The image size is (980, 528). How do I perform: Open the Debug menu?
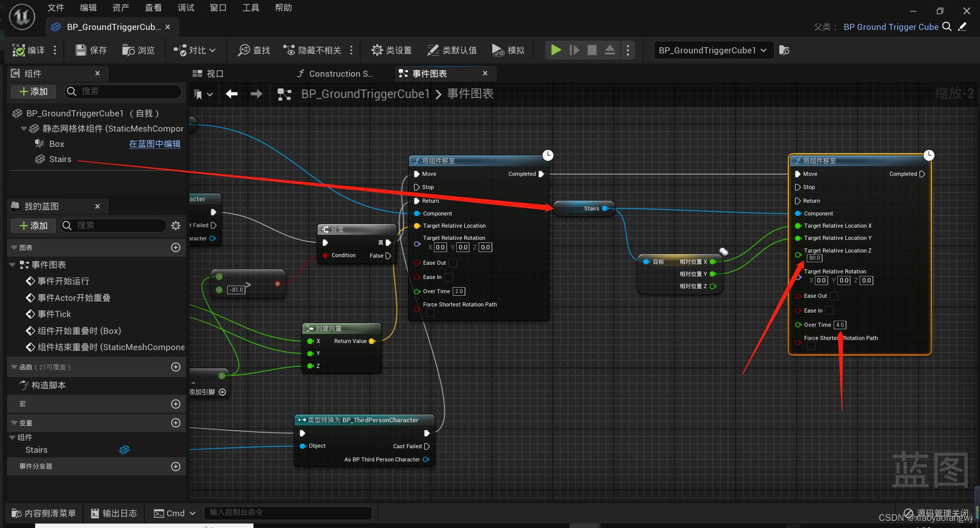(x=186, y=8)
